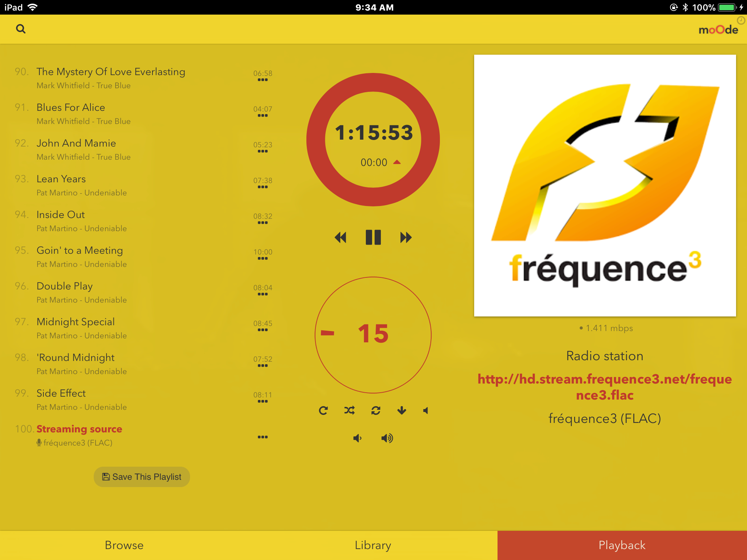The image size is (747, 560).
Task: Open options menu for Lean Years
Action: click(263, 187)
